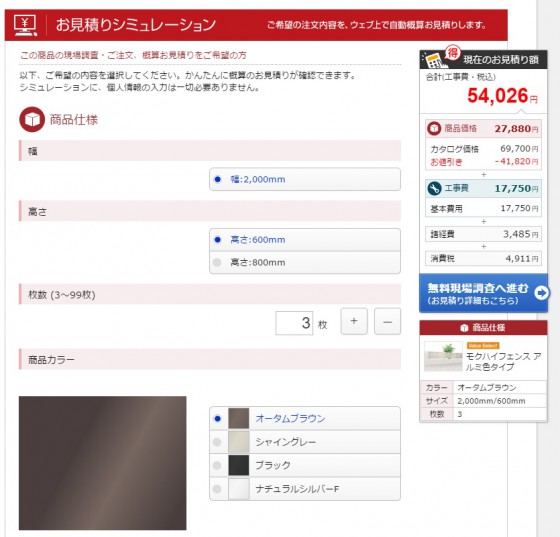This screenshot has height=537, width=560.
Task: Select ブラック color radio
Action: 217,465
